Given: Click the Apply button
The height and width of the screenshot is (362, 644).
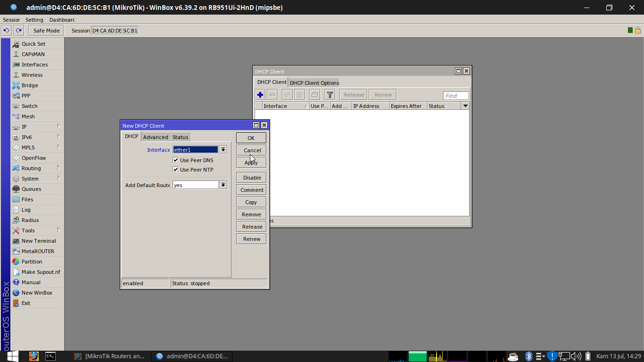Looking at the screenshot, I should tap(251, 163).
